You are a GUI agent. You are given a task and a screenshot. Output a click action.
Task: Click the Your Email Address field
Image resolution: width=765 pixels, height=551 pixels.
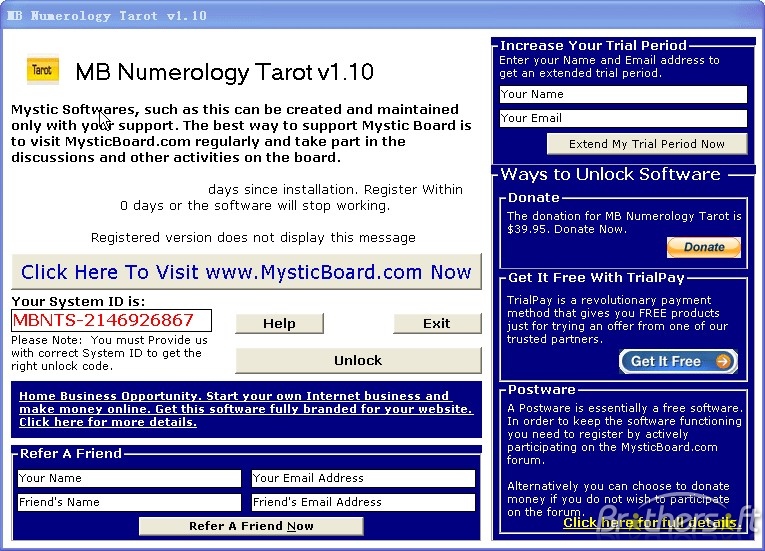coord(362,479)
